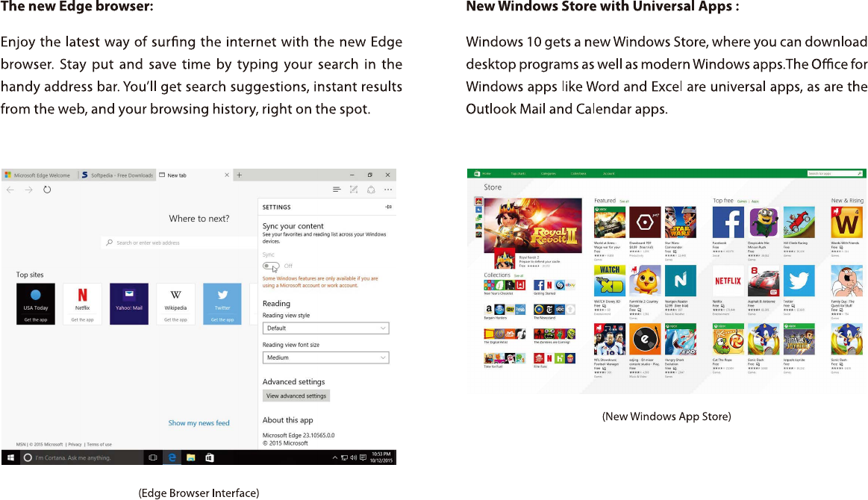The height and width of the screenshot is (500, 868).
Task: Open the Star Wars Commander app icon
Action: click(681, 222)
